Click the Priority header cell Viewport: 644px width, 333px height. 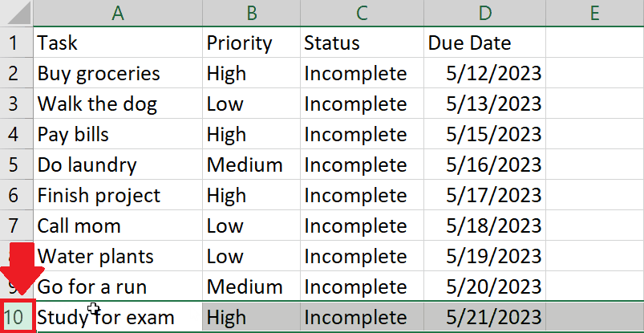251,43
